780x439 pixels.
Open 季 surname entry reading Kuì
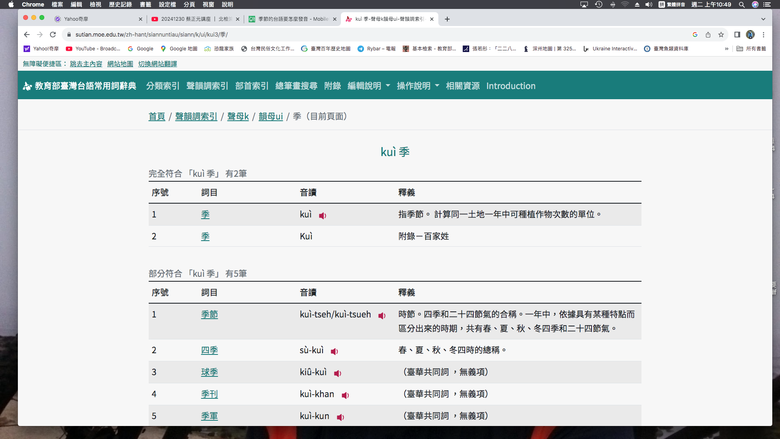[x=205, y=236]
